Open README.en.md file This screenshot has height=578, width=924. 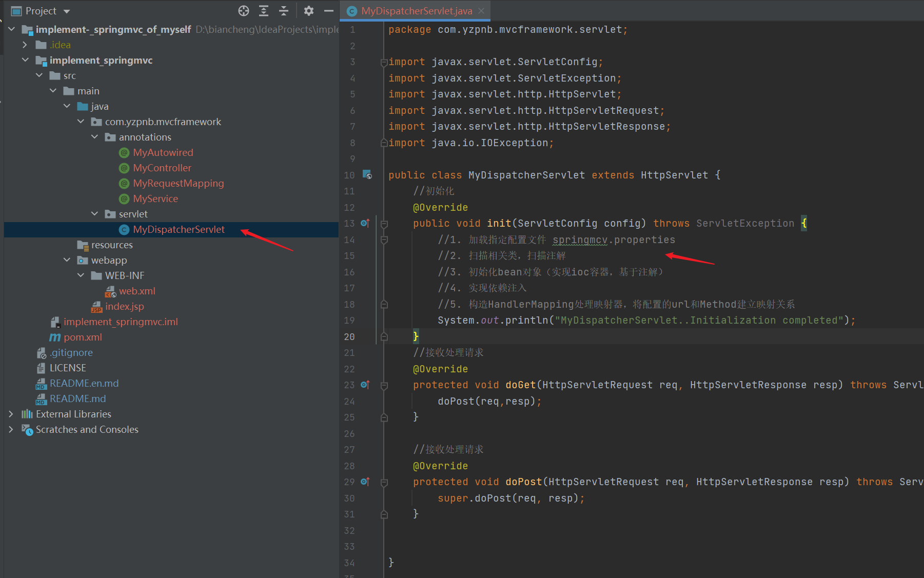pyautogui.click(x=84, y=383)
